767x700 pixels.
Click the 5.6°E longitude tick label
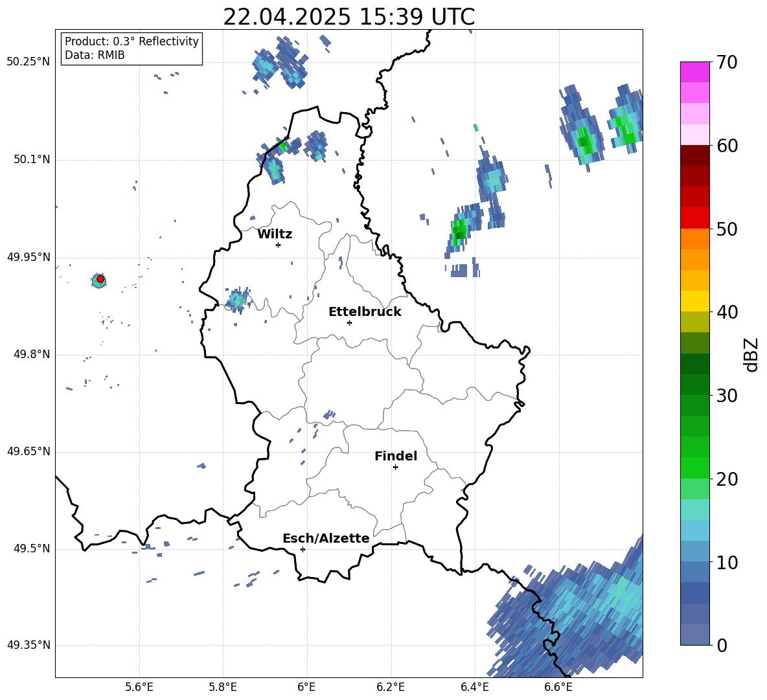[x=139, y=687]
